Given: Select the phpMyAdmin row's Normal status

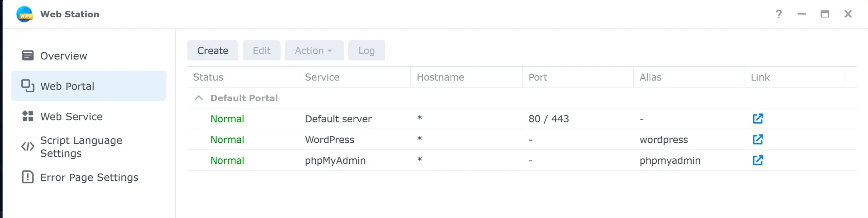Looking at the screenshot, I should click(227, 160).
